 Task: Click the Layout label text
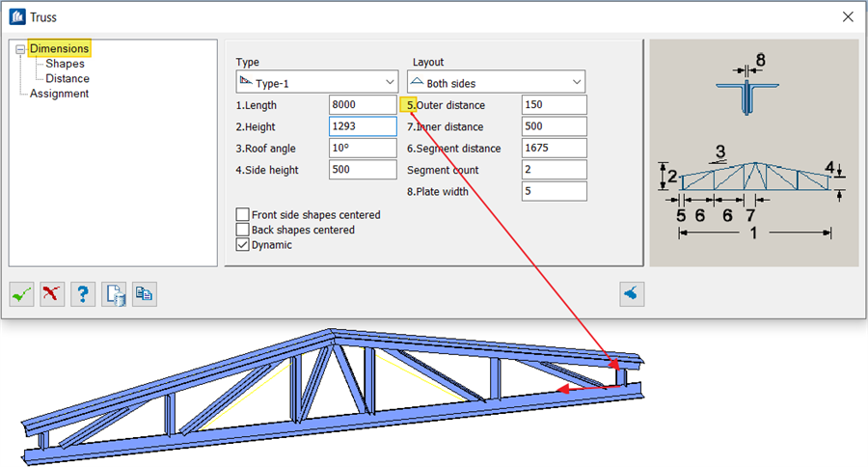click(428, 62)
